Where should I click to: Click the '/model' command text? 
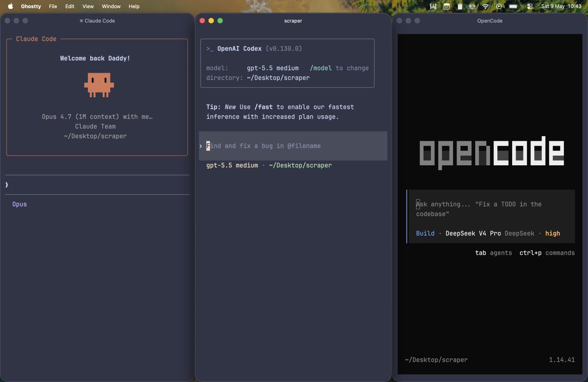coord(321,68)
